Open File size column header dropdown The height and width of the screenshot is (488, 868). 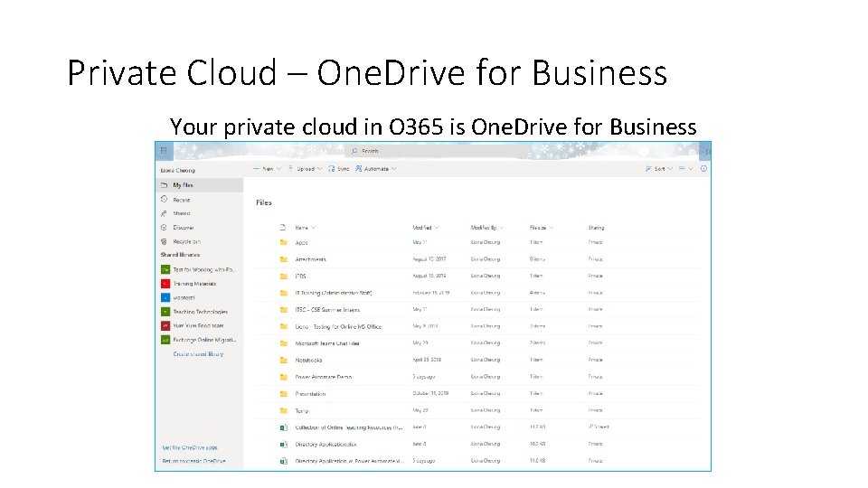542,228
